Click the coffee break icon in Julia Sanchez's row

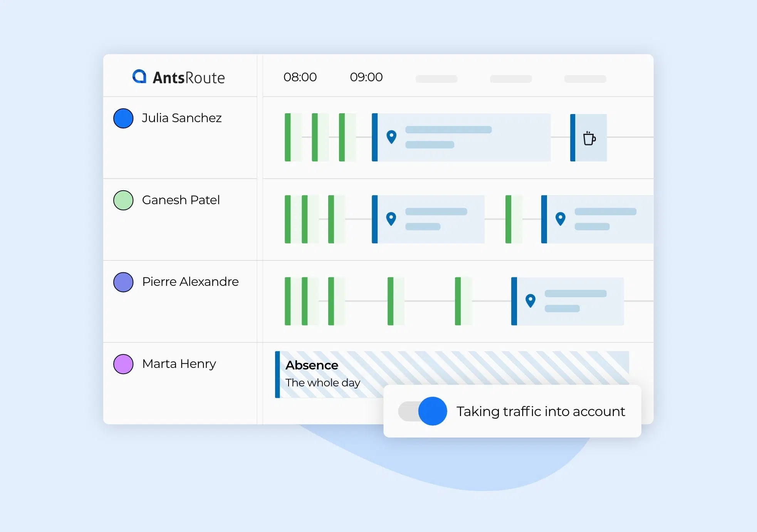pos(589,138)
